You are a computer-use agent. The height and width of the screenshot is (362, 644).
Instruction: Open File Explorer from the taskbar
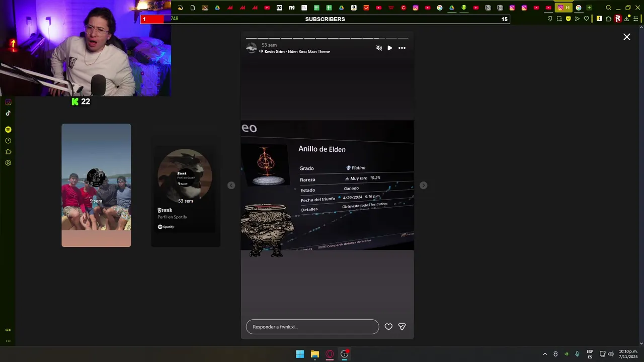click(x=315, y=354)
